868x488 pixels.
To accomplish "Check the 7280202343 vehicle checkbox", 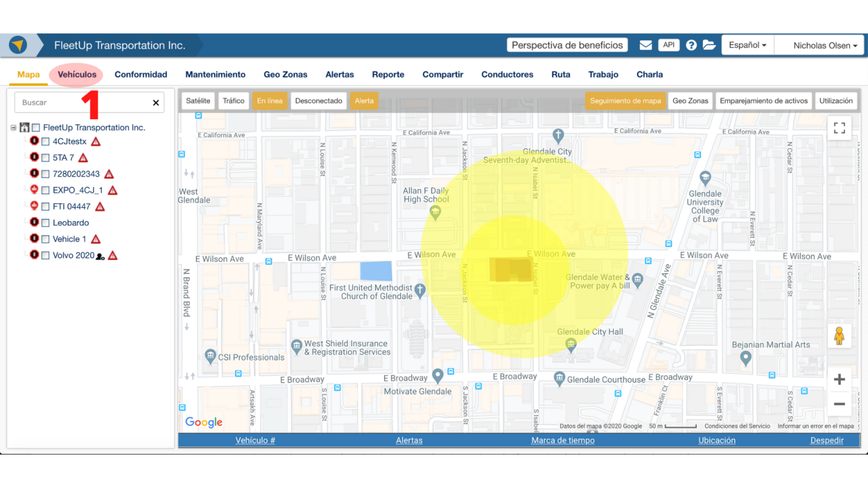I will pos(45,175).
